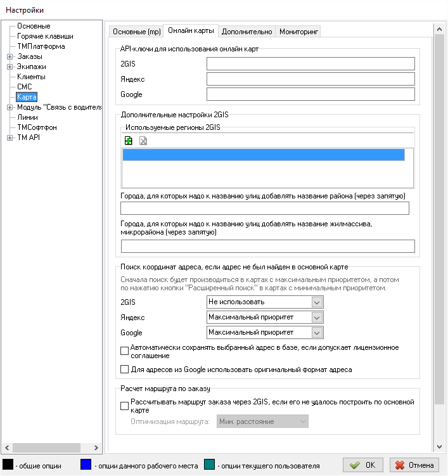Select Основные in the settings tree
This screenshot has height=476, width=448.
tap(34, 26)
